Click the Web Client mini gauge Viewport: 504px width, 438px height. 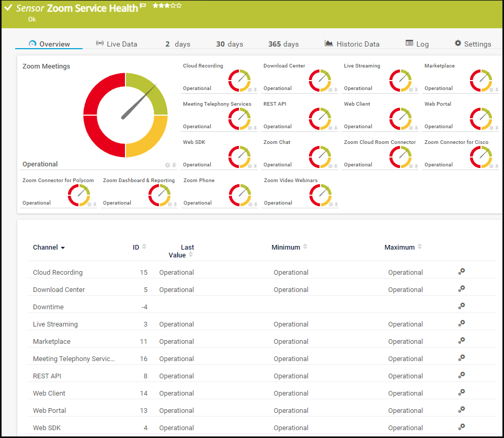(400, 119)
